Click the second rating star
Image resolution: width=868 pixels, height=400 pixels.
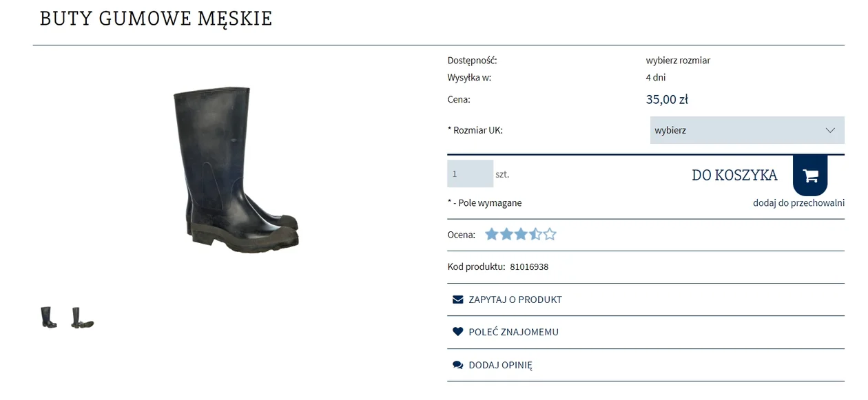[x=506, y=235]
